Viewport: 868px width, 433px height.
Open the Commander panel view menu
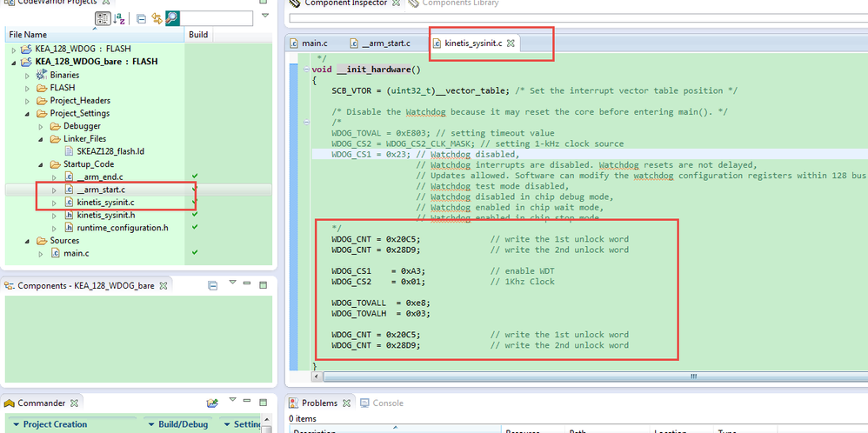coord(232,399)
